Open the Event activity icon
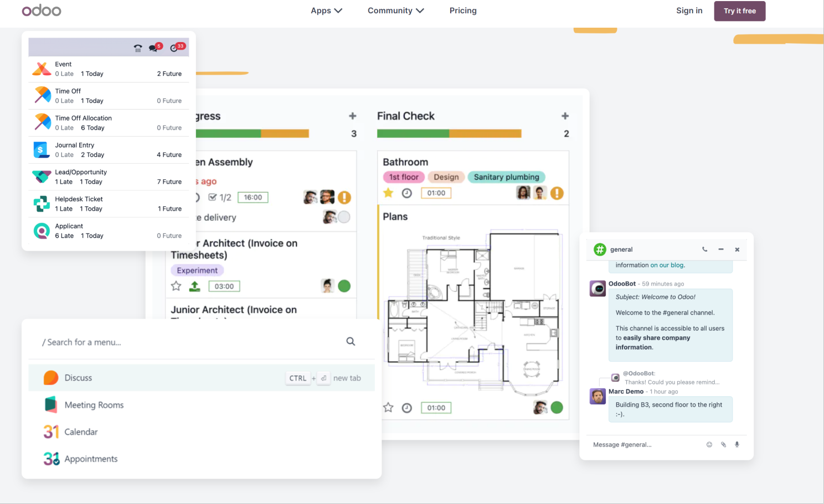This screenshot has height=504, width=824. 42,69
